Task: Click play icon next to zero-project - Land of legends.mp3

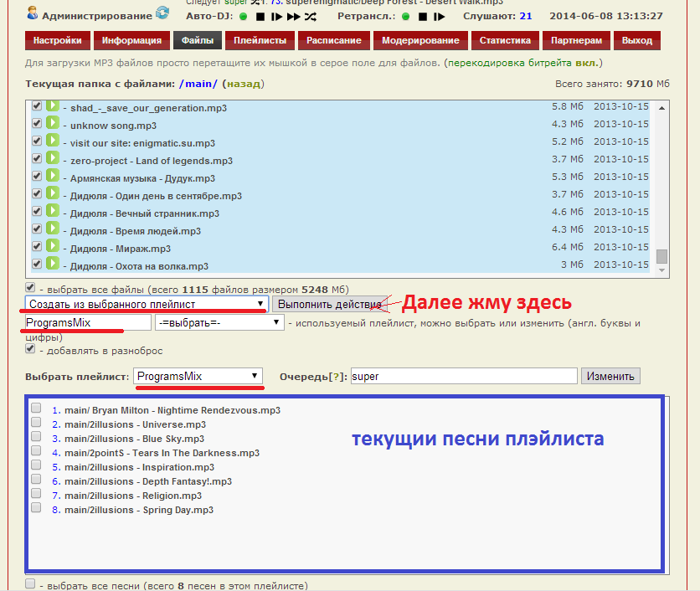Action: pos(52,159)
